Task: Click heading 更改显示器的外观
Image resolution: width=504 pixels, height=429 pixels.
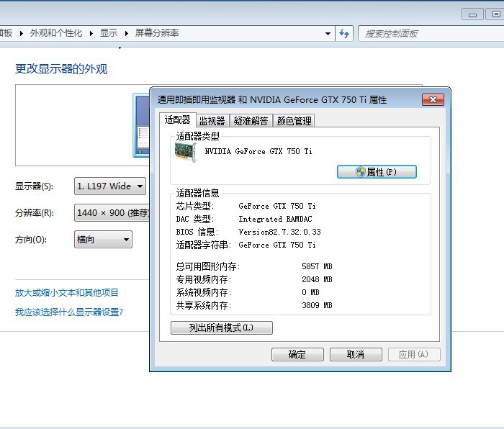Action: (61, 69)
